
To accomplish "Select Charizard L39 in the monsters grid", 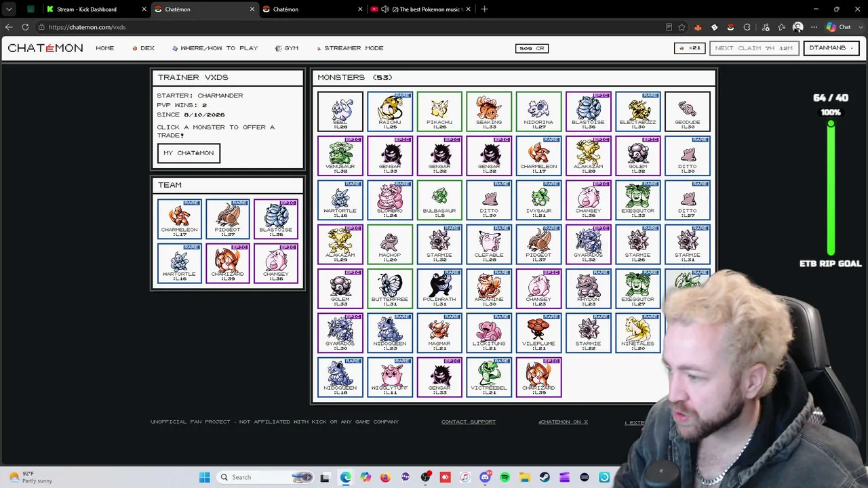I will point(538,377).
